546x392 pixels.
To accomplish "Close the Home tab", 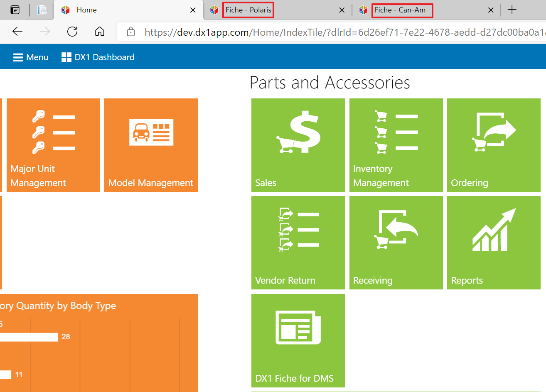I will click(193, 10).
